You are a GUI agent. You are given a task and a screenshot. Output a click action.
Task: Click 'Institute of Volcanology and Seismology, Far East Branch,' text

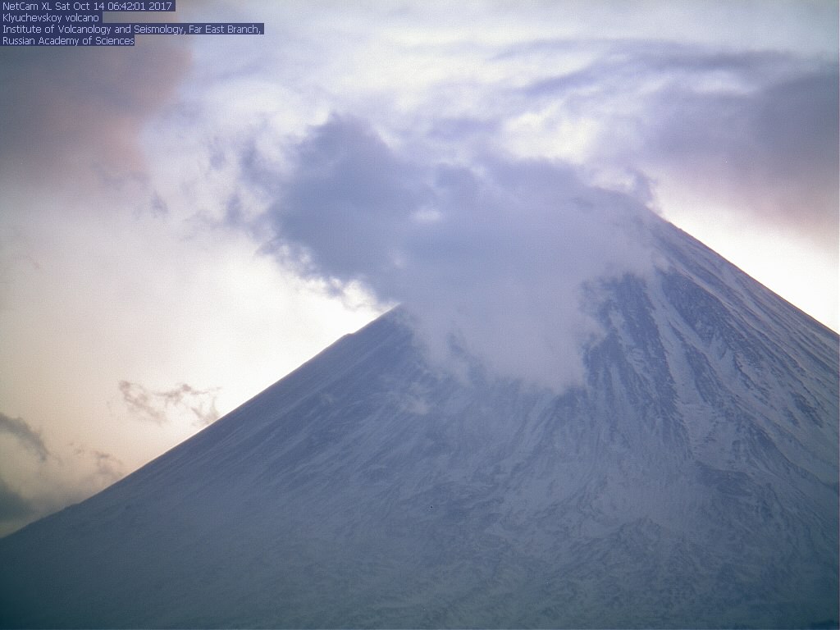coord(132,30)
